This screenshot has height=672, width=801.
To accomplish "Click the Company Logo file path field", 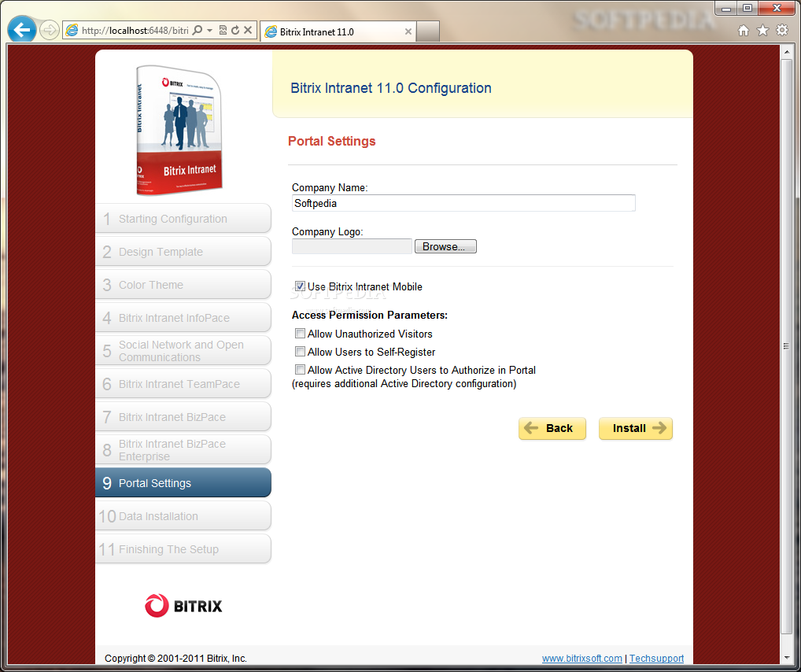I will coord(352,246).
